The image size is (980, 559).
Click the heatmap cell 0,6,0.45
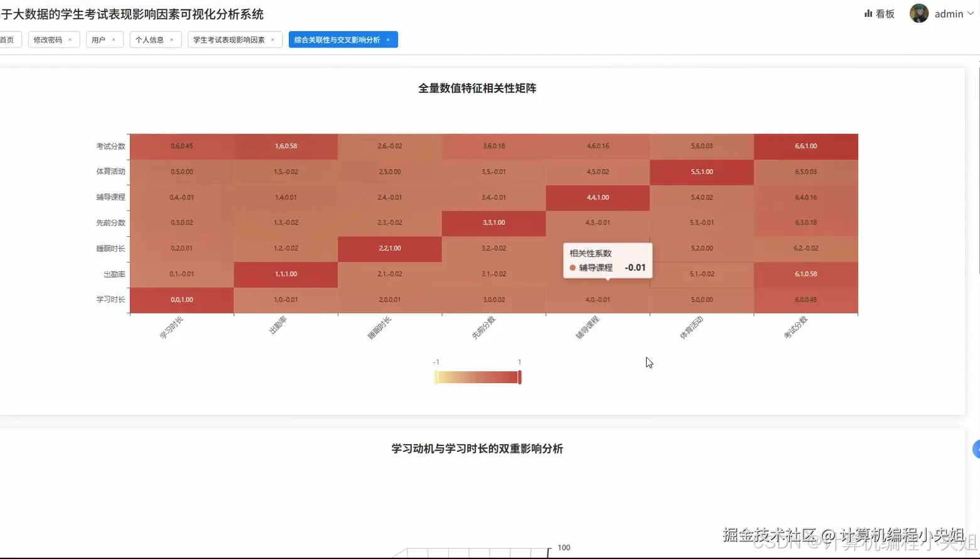[182, 146]
